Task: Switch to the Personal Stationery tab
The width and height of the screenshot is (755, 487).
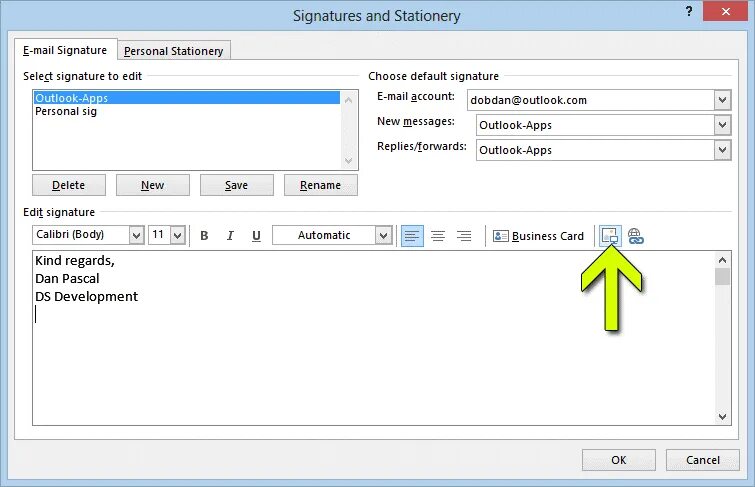Action: tap(173, 51)
